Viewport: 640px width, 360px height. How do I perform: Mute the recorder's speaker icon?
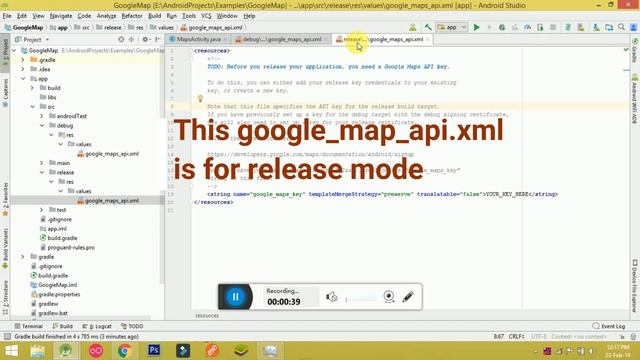331,297
